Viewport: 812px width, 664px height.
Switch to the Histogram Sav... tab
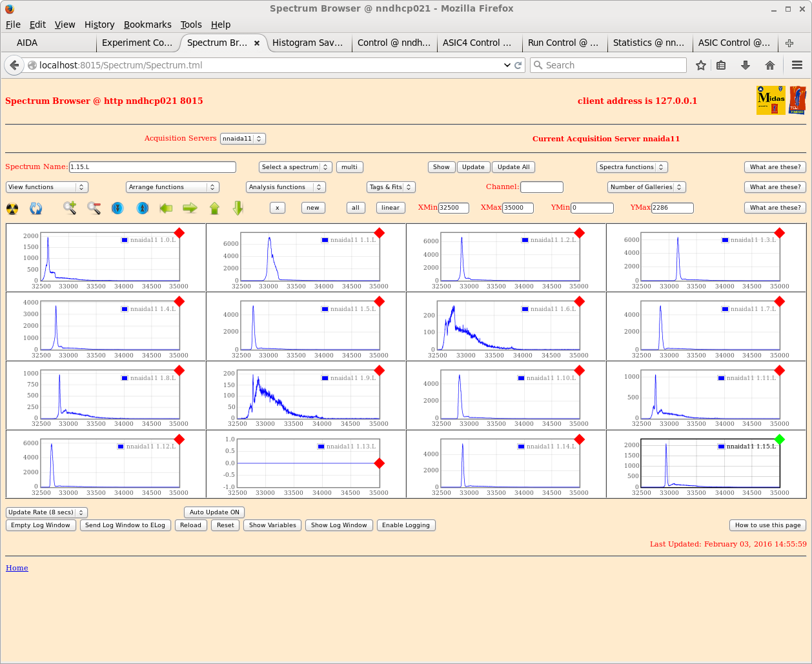coord(308,43)
